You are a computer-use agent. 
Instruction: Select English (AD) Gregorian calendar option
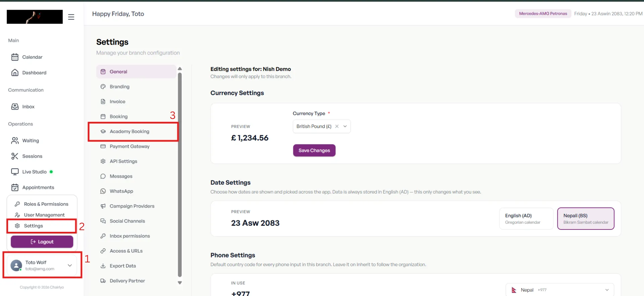tap(526, 219)
